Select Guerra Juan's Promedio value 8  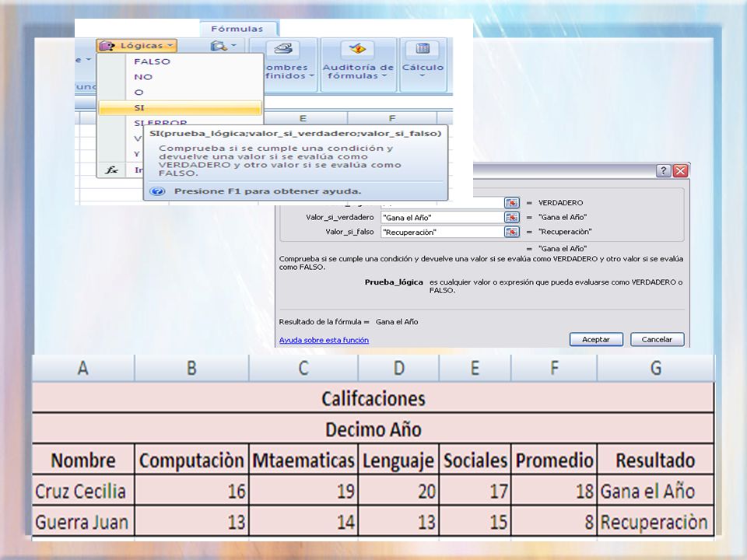[555, 521]
